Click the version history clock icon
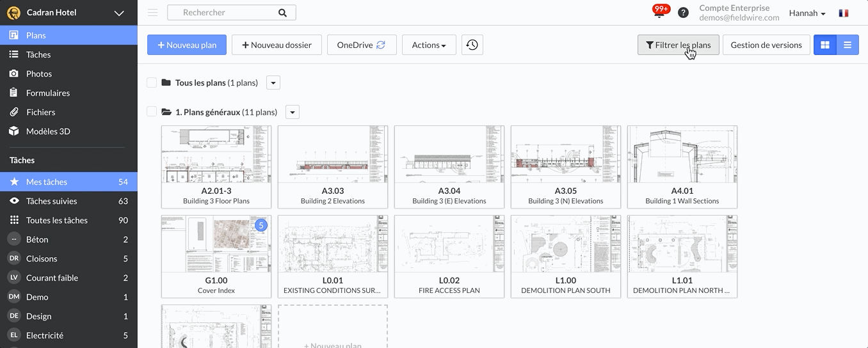 [x=472, y=45]
